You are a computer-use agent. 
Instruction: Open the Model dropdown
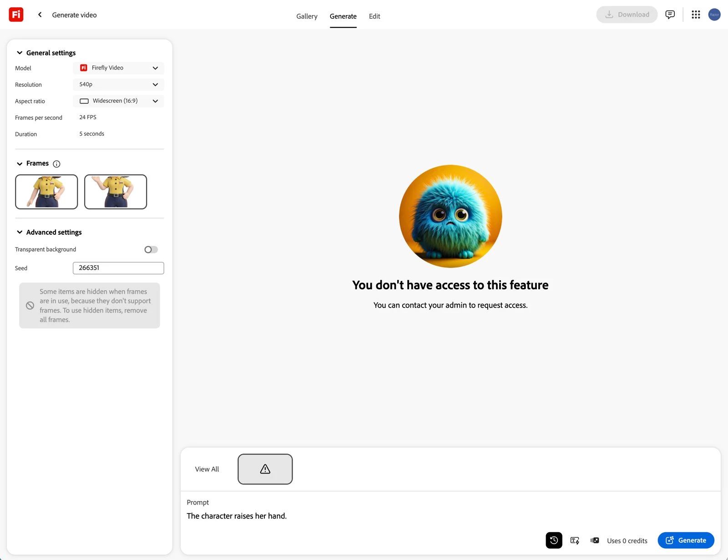tap(118, 68)
